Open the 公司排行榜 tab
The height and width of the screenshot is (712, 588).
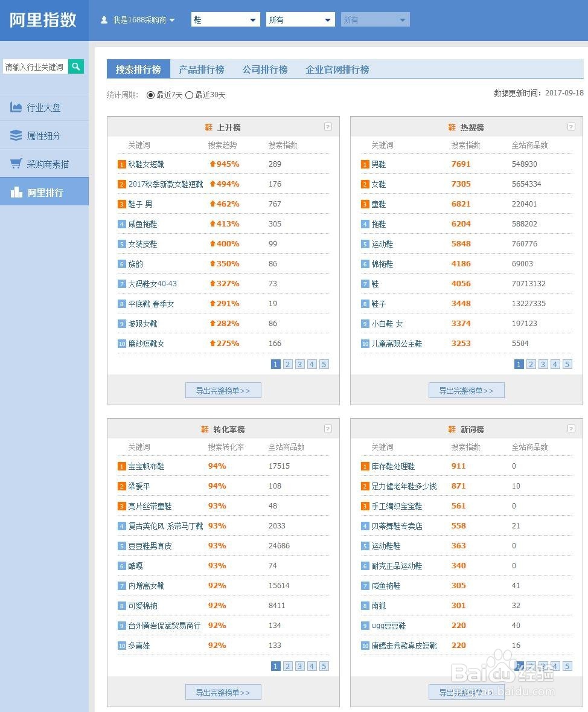[264, 69]
